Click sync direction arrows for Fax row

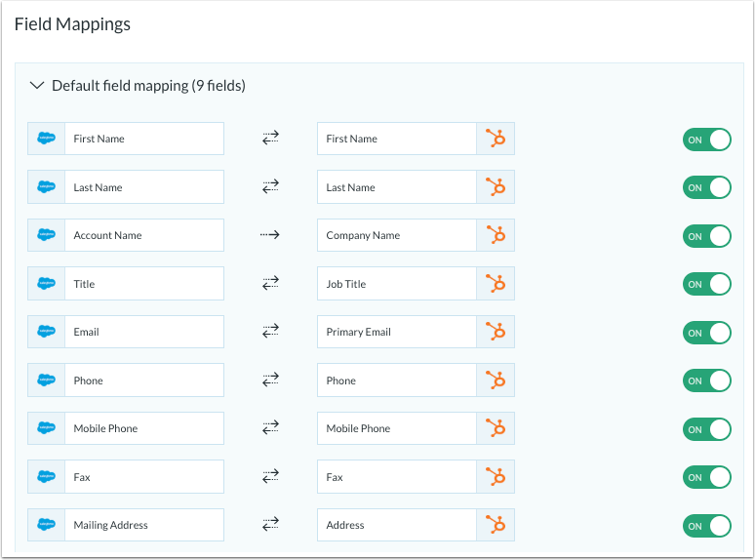270,476
